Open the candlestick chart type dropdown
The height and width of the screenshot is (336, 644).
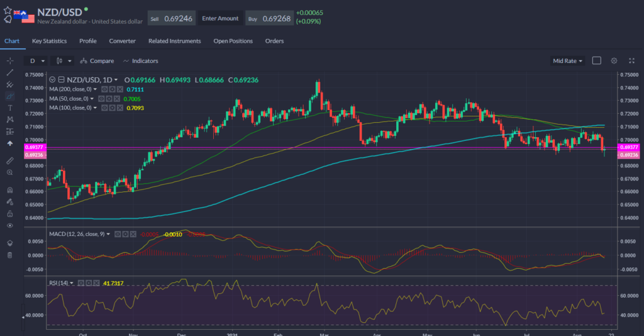tap(63, 61)
